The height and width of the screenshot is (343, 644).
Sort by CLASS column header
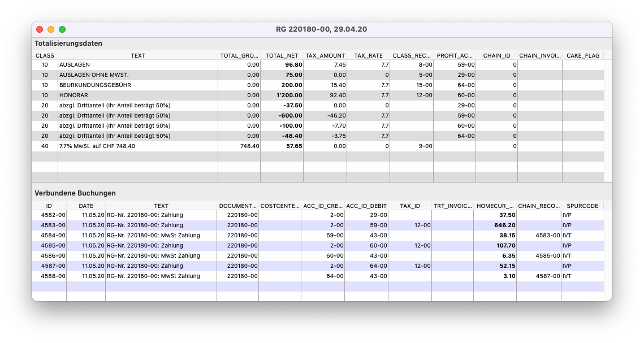click(45, 55)
